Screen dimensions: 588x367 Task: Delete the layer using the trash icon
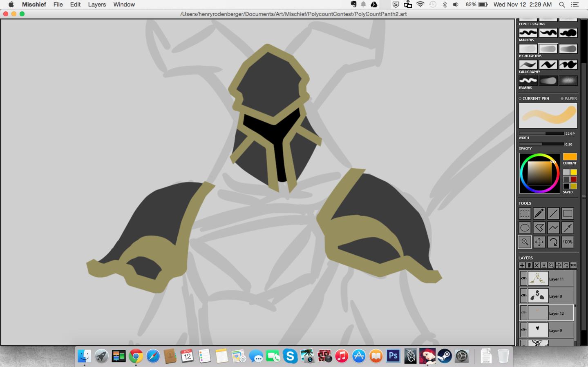coord(529,265)
